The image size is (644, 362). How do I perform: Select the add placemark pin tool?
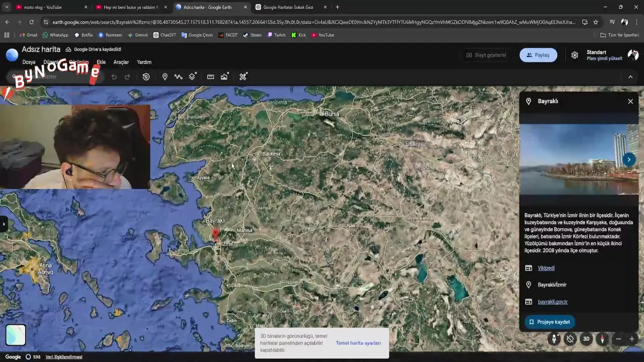point(165,77)
